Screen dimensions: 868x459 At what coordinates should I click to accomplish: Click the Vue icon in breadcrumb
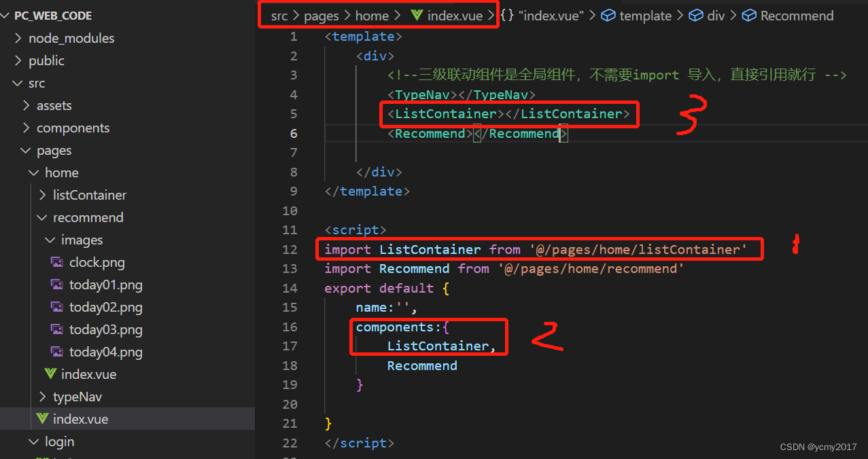[417, 16]
